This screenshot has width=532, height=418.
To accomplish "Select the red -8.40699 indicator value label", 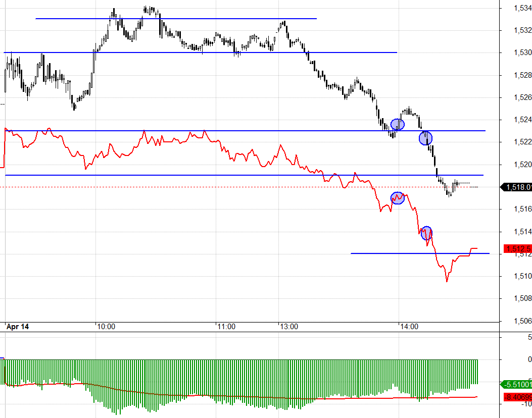I will tap(517, 397).
